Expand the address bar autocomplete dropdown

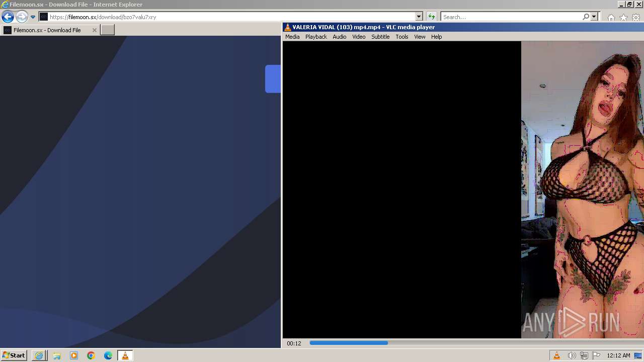click(x=419, y=17)
